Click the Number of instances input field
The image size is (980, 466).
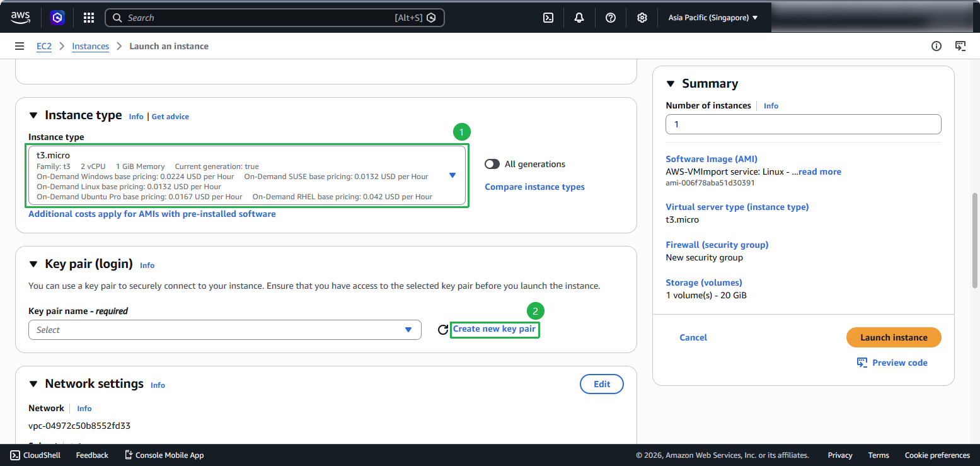coord(804,124)
